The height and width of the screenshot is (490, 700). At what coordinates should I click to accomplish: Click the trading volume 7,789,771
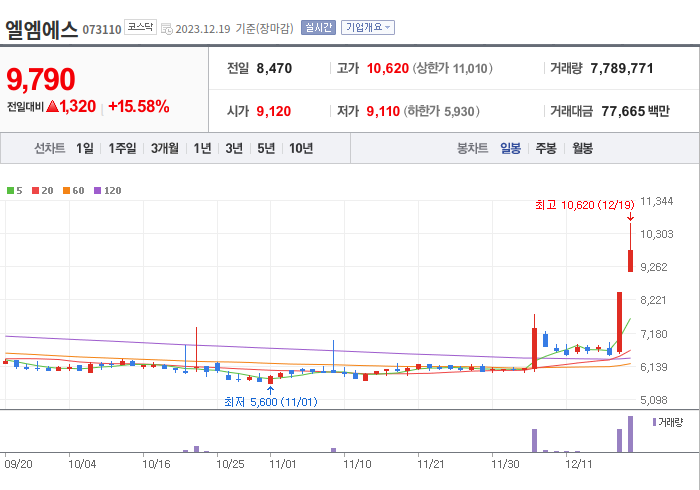622,68
